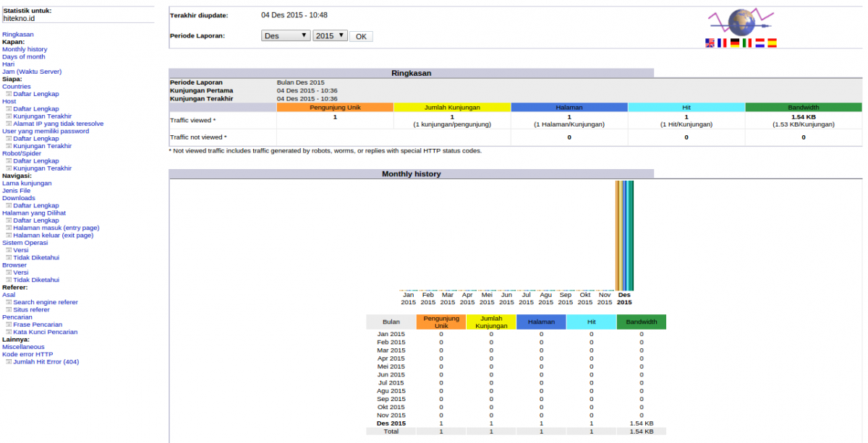Select the English flag icon

pyautogui.click(x=709, y=43)
